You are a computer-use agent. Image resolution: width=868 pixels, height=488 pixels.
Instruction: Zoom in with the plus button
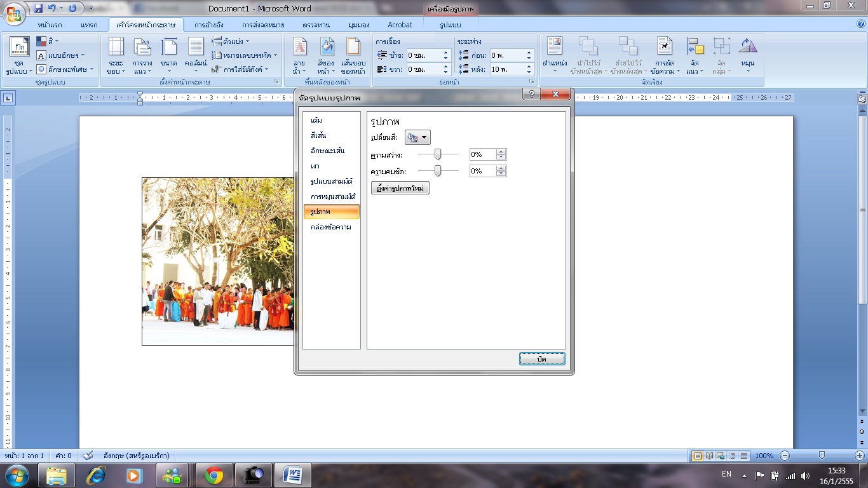(x=860, y=456)
